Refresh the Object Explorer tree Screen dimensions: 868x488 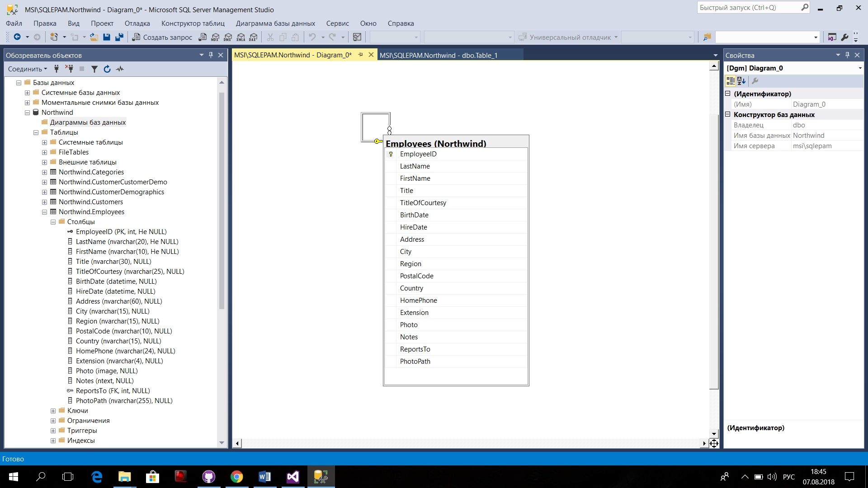(107, 69)
